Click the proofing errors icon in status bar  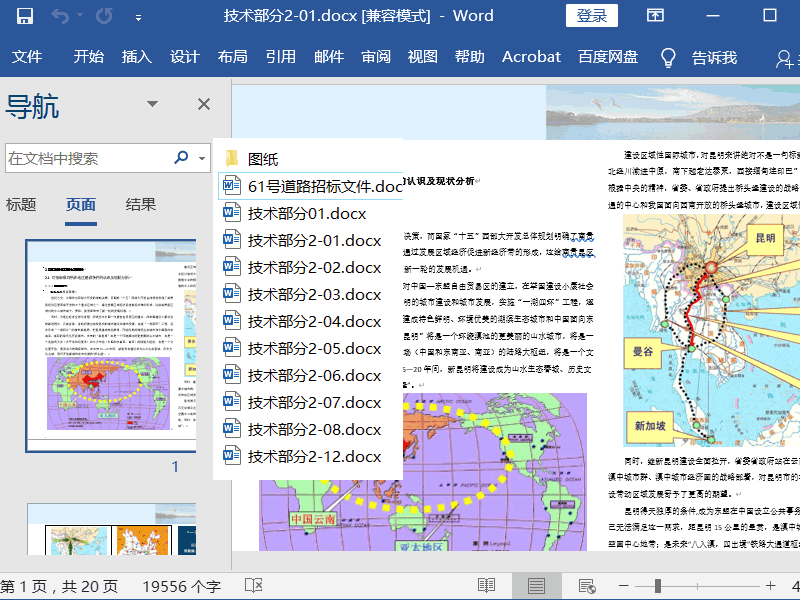coord(254,585)
